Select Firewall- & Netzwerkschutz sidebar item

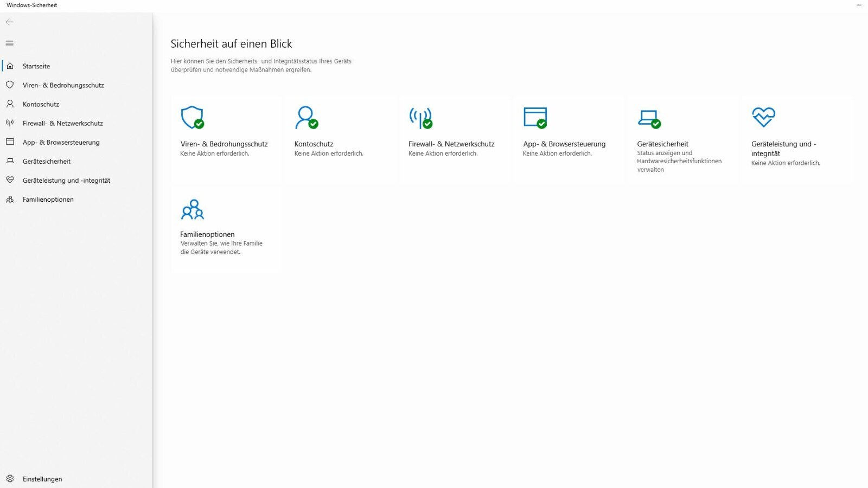62,123
